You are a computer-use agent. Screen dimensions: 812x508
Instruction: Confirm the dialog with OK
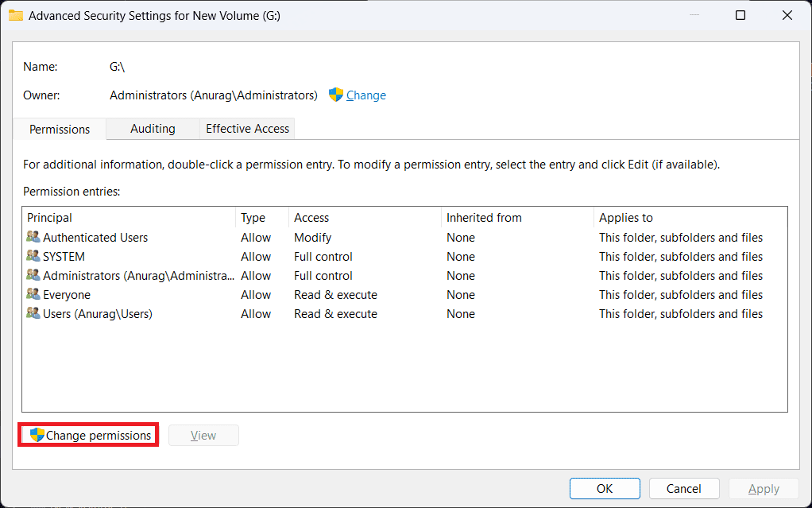click(x=605, y=489)
